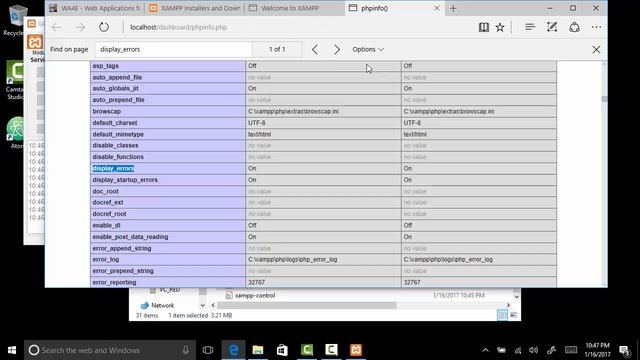Go to next find result
This screenshot has height=360, width=640.
click(x=337, y=49)
